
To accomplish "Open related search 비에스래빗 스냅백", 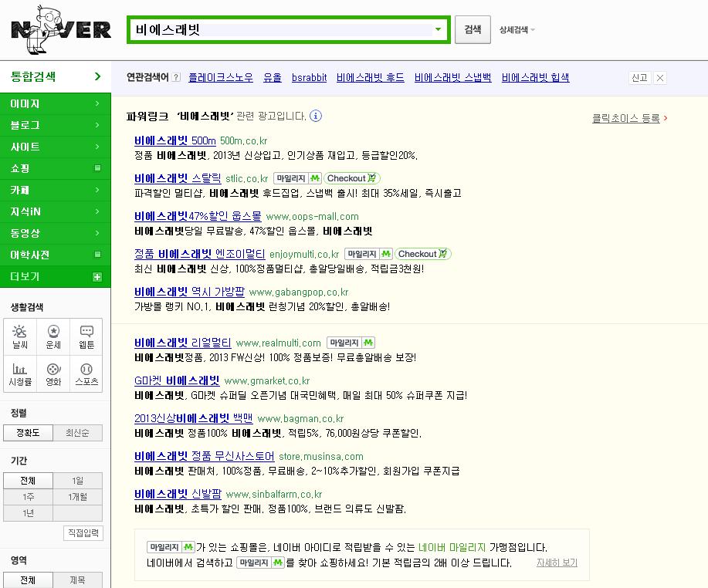I will pyautogui.click(x=453, y=78).
